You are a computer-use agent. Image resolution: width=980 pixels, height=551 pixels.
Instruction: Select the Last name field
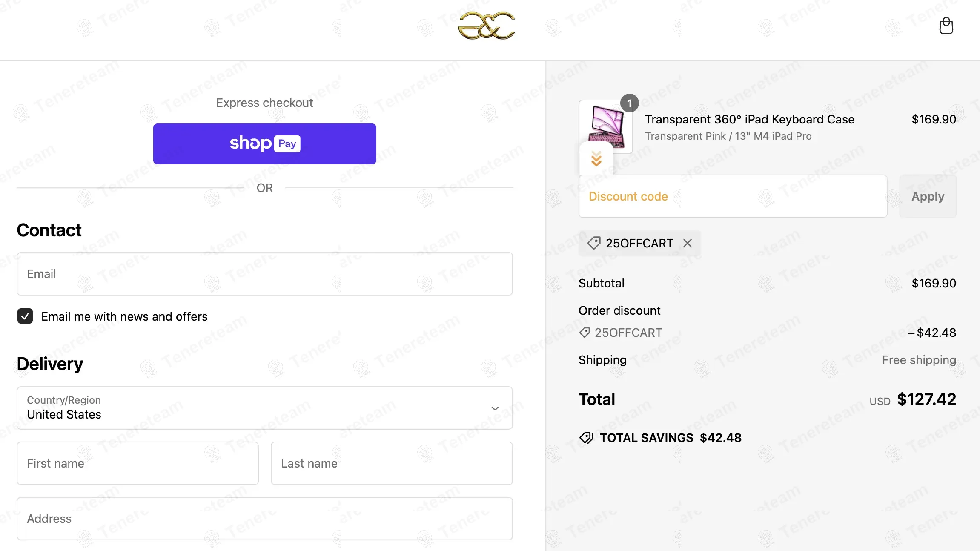[391, 463]
